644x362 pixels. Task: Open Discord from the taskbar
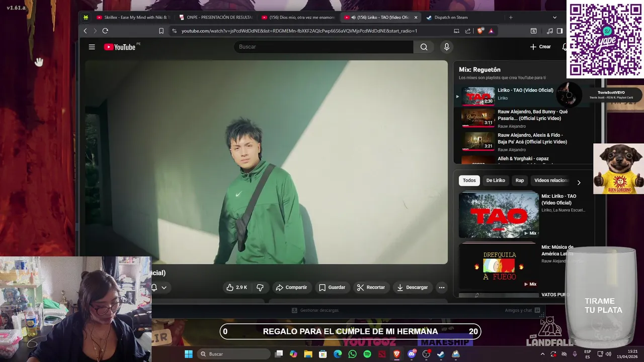(x=412, y=354)
